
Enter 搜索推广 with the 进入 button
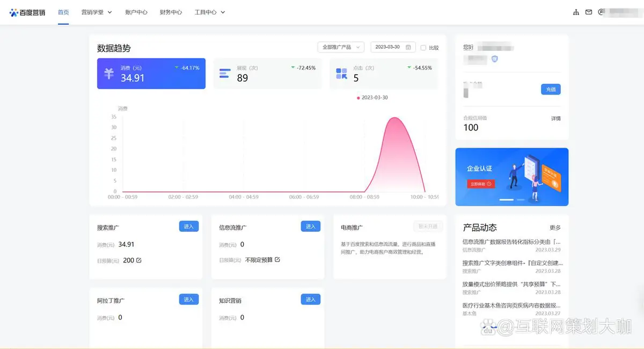188,227
